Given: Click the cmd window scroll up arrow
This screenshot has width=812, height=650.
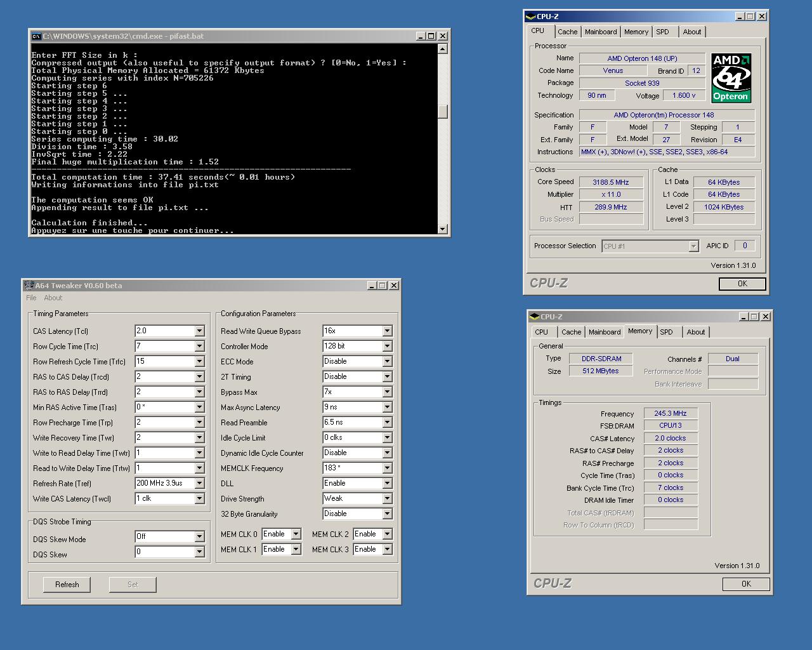Looking at the screenshot, I should pyautogui.click(x=443, y=49).
